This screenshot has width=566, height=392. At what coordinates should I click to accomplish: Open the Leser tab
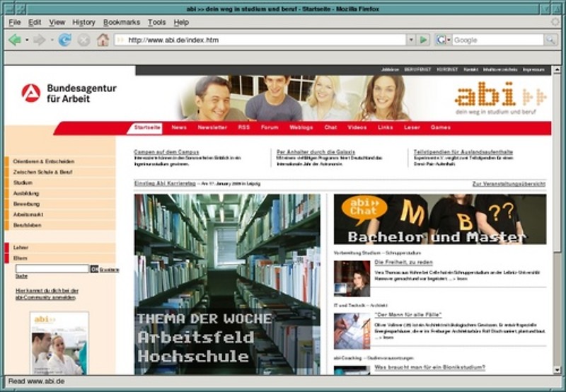click(412, 127)
